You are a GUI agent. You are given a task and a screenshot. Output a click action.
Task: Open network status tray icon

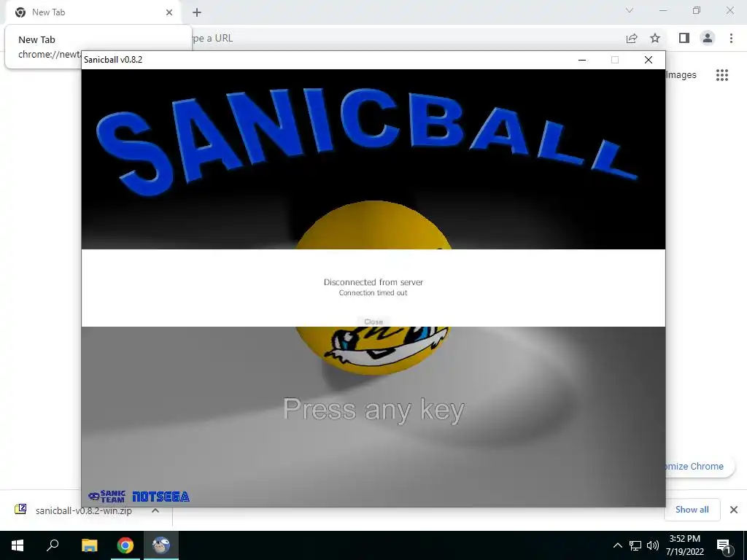tap(635, 545)
